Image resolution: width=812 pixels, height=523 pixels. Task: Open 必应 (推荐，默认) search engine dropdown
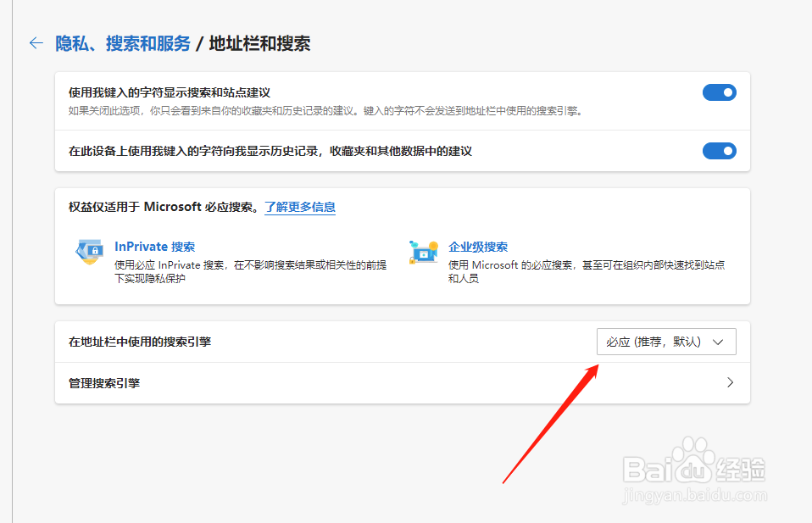(x=666, y=342)
